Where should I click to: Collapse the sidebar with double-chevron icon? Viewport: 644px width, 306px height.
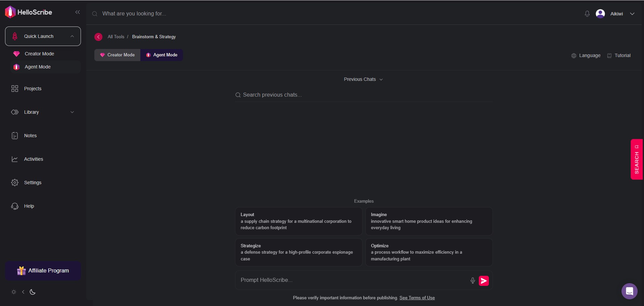click(x=78, y=12)
